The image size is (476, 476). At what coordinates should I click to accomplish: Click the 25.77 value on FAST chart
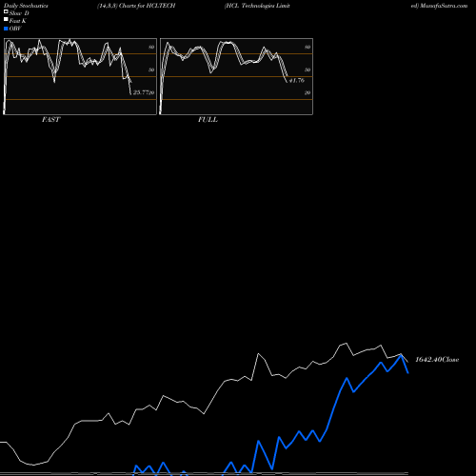[x=141, y=92]
